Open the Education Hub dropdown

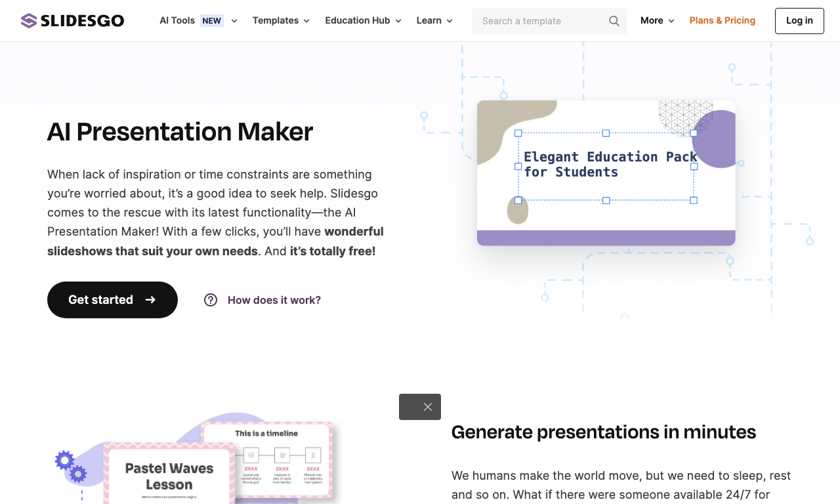(363, 21)
